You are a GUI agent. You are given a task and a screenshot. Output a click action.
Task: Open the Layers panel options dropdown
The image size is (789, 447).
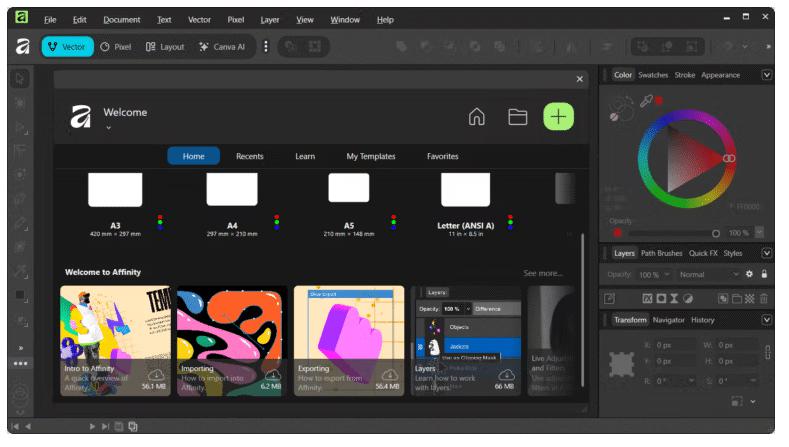[767, 253]
